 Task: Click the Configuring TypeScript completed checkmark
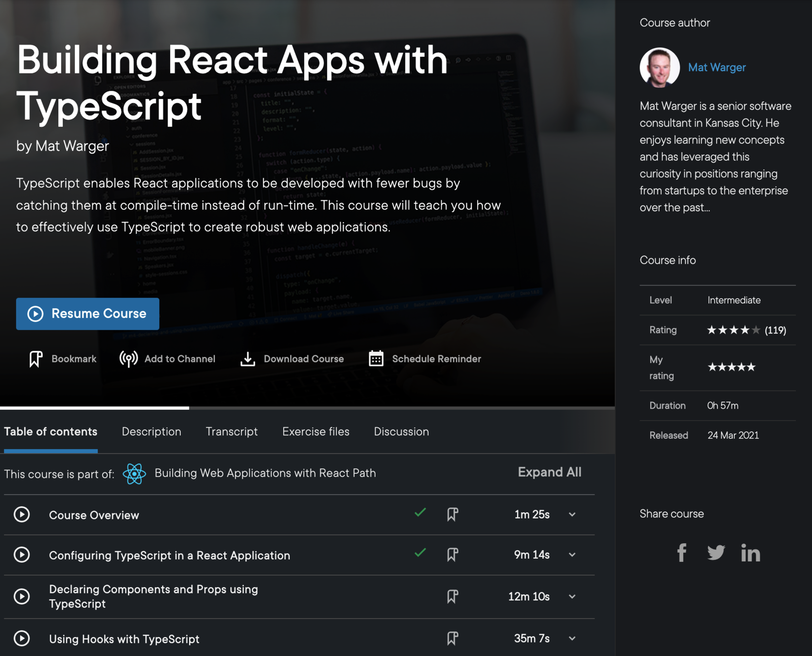[420, 552]
